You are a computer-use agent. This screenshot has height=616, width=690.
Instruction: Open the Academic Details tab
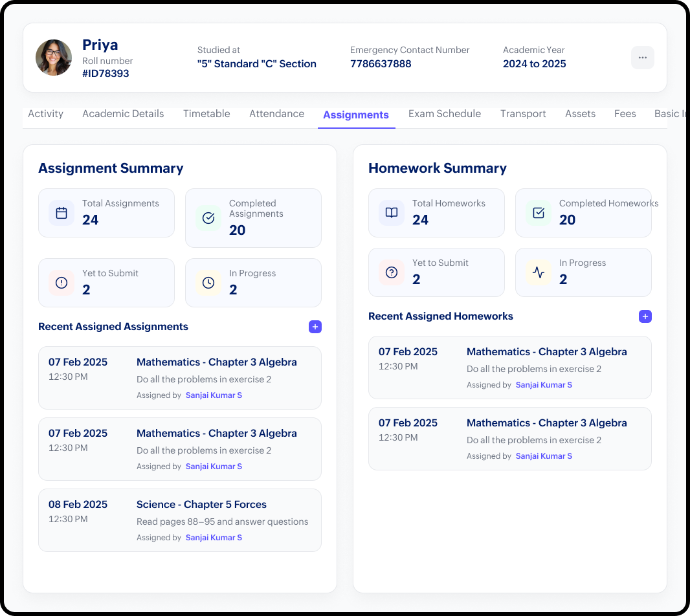coord(123,113)
